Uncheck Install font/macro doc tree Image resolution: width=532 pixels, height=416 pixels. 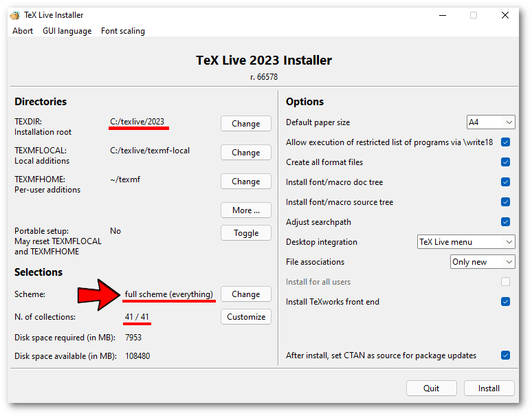pos(505,182)
